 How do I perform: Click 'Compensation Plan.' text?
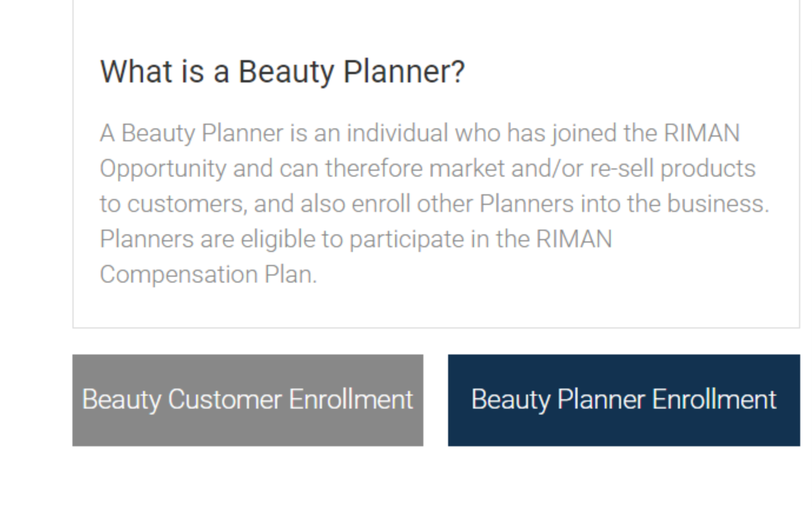(x=208, y=274)
